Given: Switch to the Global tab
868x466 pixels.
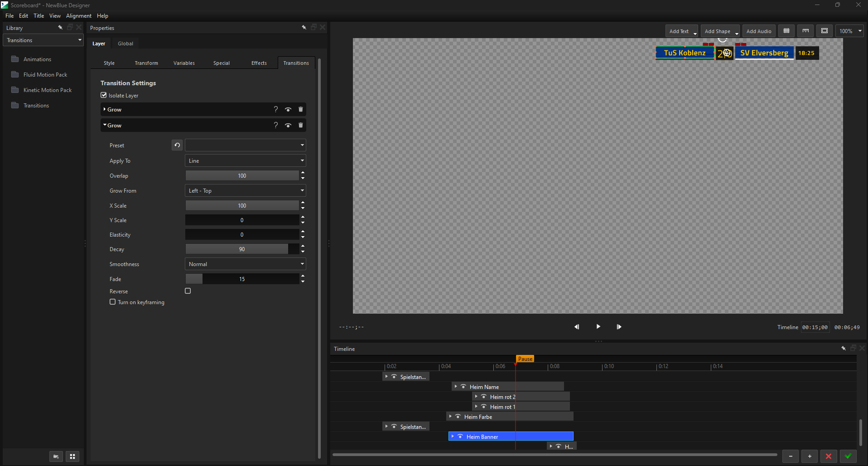Looking at the screenshot, I should 125,44.
